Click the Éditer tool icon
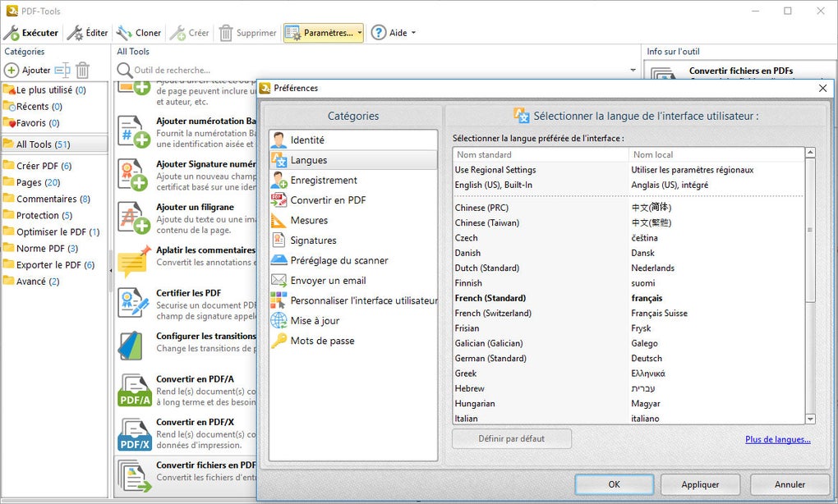The height and width of the screenshot is (504, 838). pyautogui.click(x=75, y=33)
